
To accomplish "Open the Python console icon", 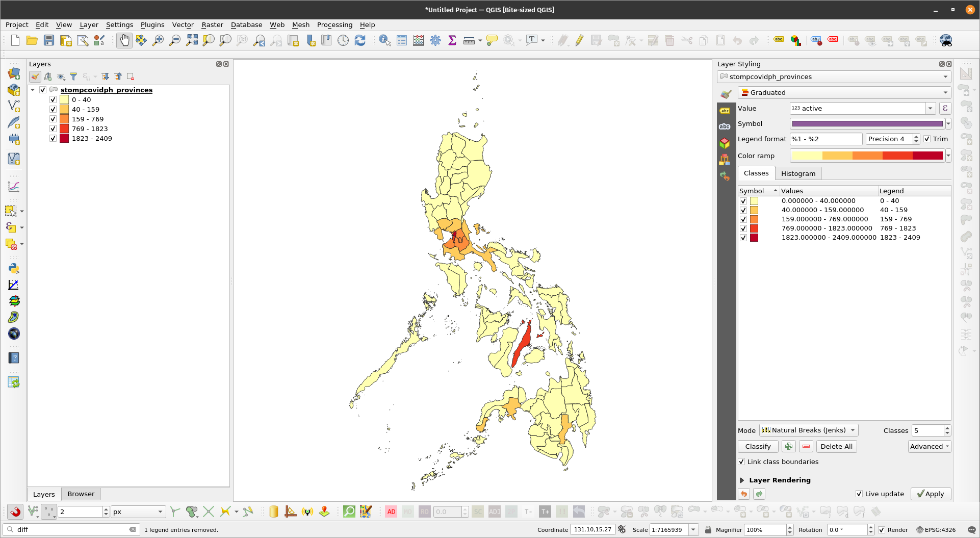I will 14,268.
